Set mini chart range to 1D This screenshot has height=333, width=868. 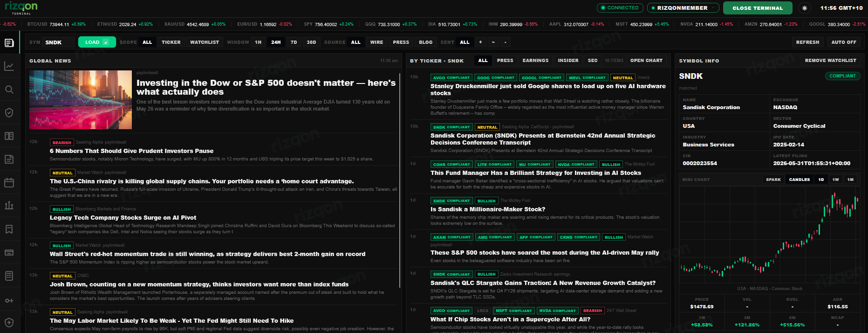pyautogui.click(x=821, y=180)
